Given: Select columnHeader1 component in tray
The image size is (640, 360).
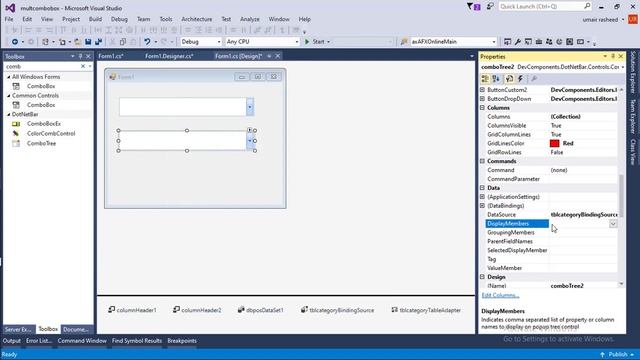Looking at the screenshot, I should (x=132, y=310).
